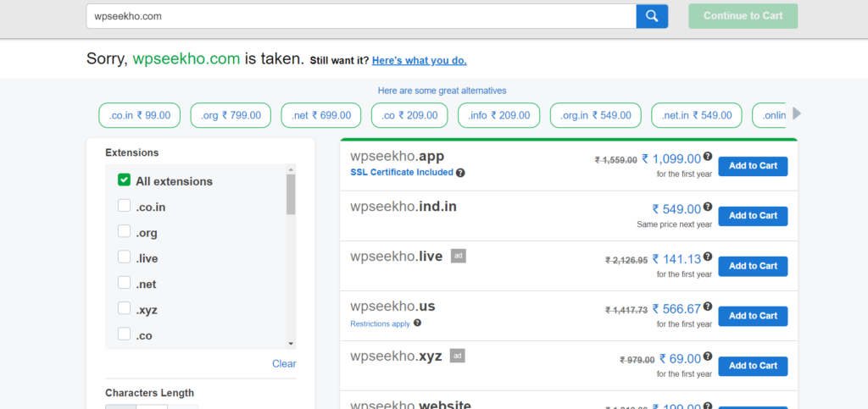The height and width of the screenshot is (409, 868).
Task: Check the .live extension checkbox
Action: click(x=124, y=257)
